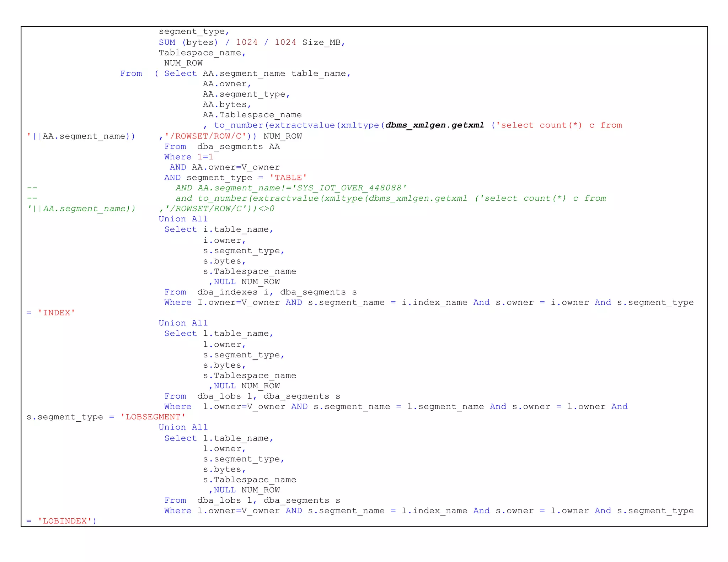The image size is (728, 562).
Task: Click the commented '<>0' comparison line
Action: [217, 209]
